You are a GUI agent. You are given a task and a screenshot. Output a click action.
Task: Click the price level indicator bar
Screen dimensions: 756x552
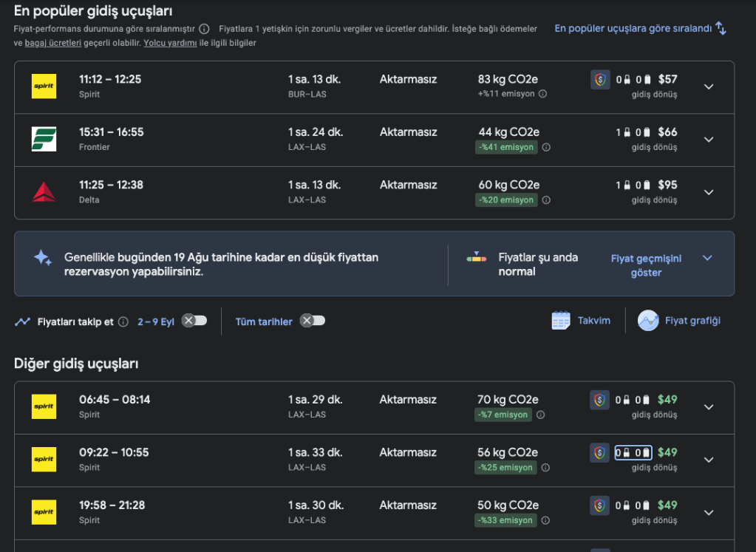[x=477, y=258]
